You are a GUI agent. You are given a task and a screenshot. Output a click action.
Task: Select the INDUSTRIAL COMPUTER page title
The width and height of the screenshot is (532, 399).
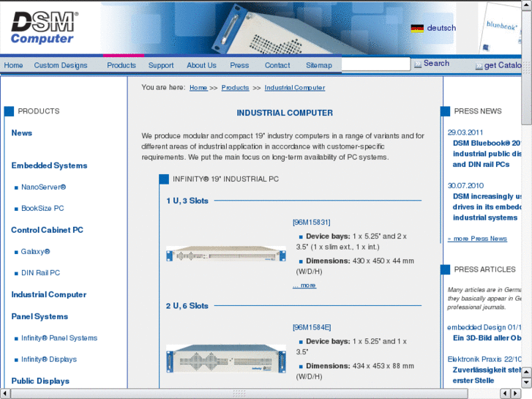point(285,113)
